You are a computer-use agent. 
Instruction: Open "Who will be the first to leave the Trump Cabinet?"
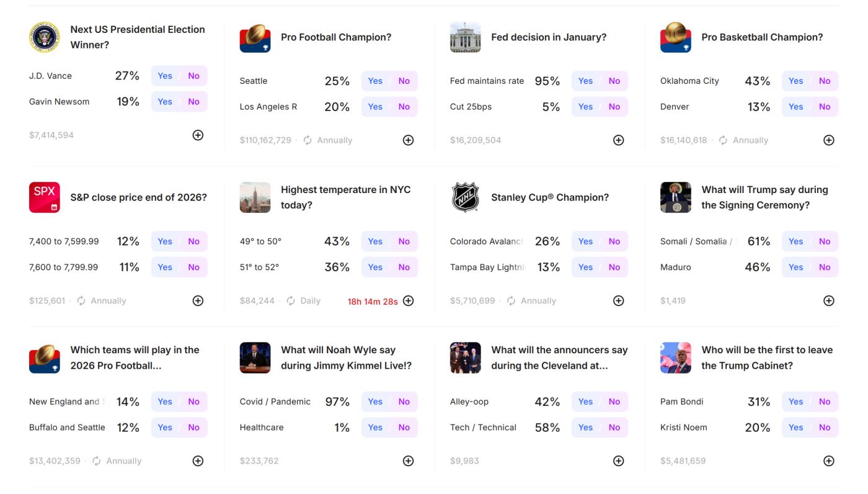[766, 357]
